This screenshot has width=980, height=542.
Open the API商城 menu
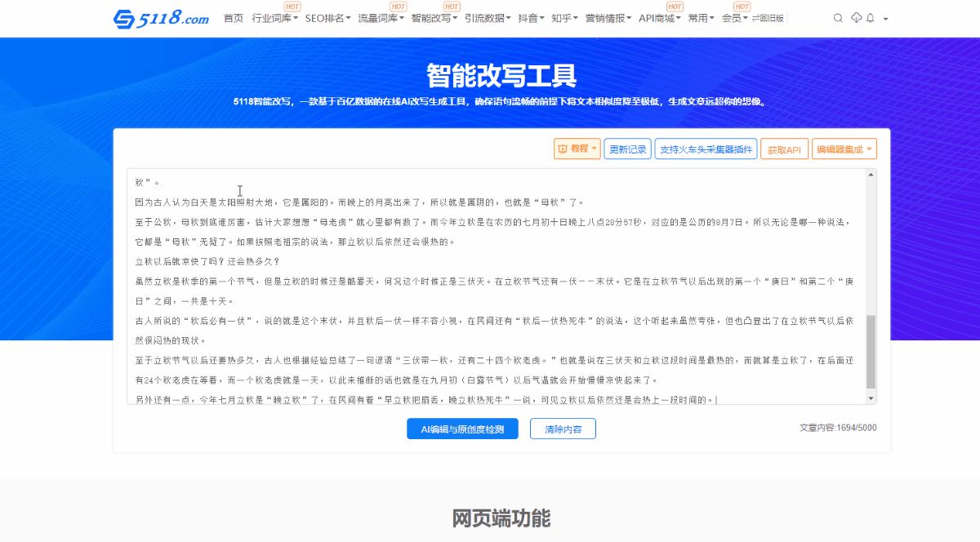click(x=660, y=18)
